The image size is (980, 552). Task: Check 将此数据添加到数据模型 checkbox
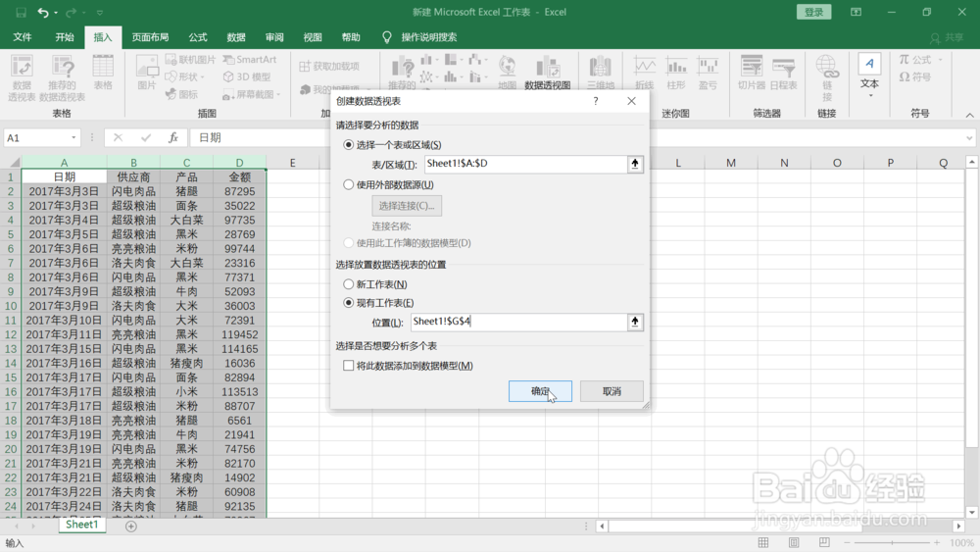pyautogui.click(x=348, y=366)
